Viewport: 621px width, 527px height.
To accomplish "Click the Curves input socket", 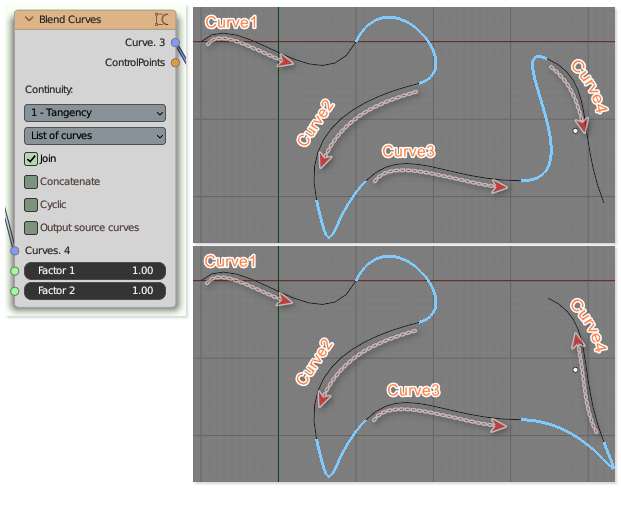I will click(15, 251).
